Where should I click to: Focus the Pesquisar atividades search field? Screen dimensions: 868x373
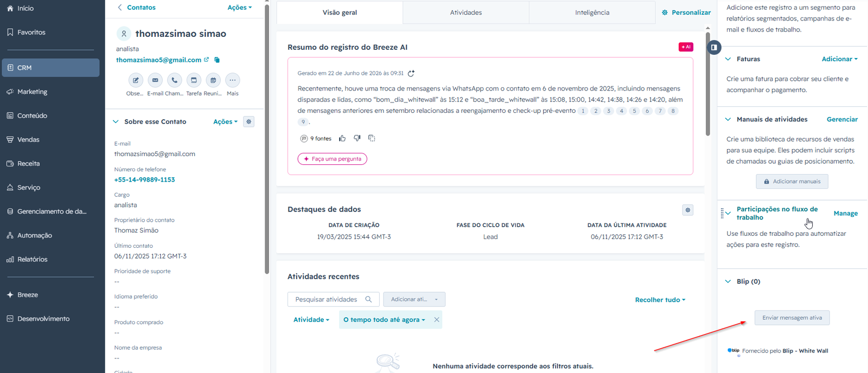(333, 299)
